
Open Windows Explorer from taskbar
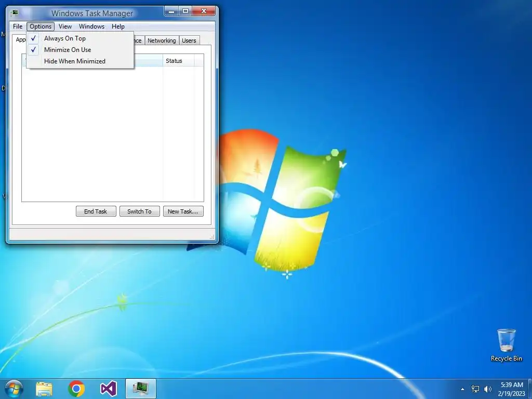click(x=44, y=389)
